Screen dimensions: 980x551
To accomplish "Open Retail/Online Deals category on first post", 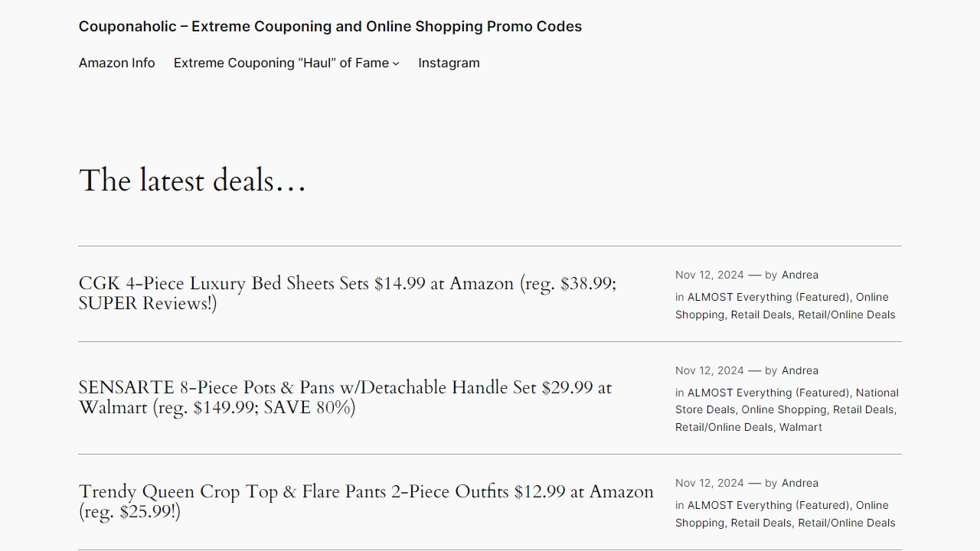I will click(x=846, y=315).
